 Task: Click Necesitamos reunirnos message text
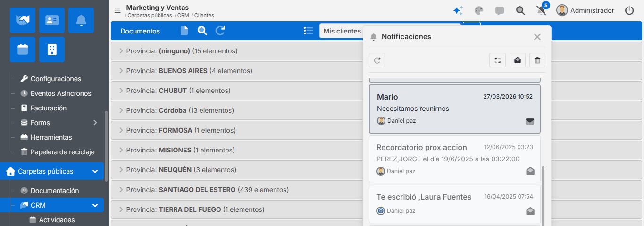pos(413,109)
